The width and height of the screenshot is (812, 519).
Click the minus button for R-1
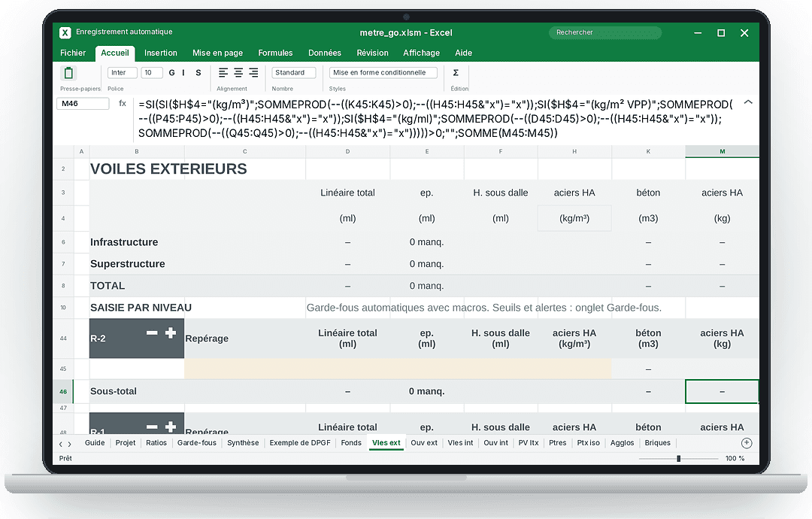152,427
